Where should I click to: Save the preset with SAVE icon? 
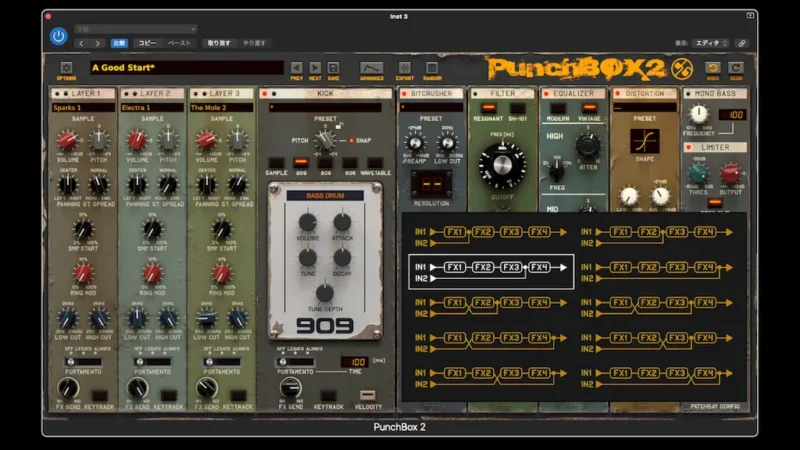pyautogui.click(x=333, y=67)
